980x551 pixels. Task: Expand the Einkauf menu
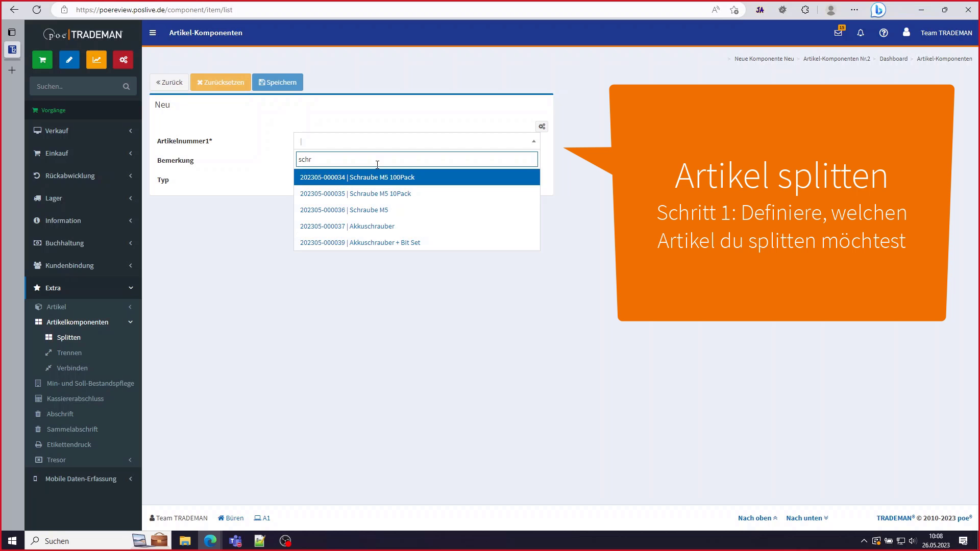tap(83, 153)
